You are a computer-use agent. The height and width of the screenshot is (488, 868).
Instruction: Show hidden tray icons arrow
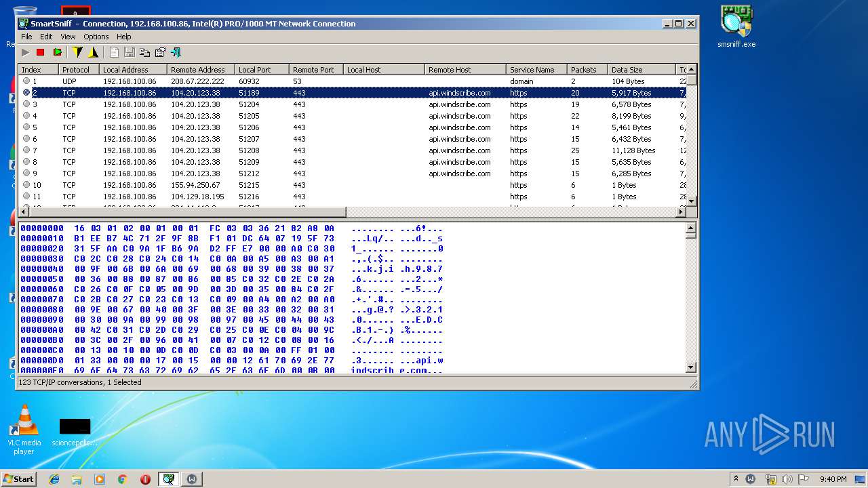click(736, 479)
